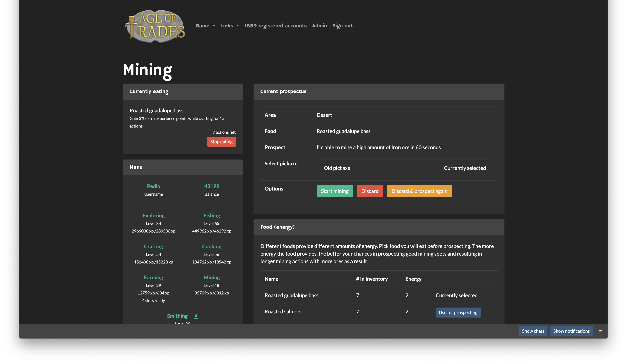627x364 pixels.
Task: Show notifications
Action: (x=571, y=331)
